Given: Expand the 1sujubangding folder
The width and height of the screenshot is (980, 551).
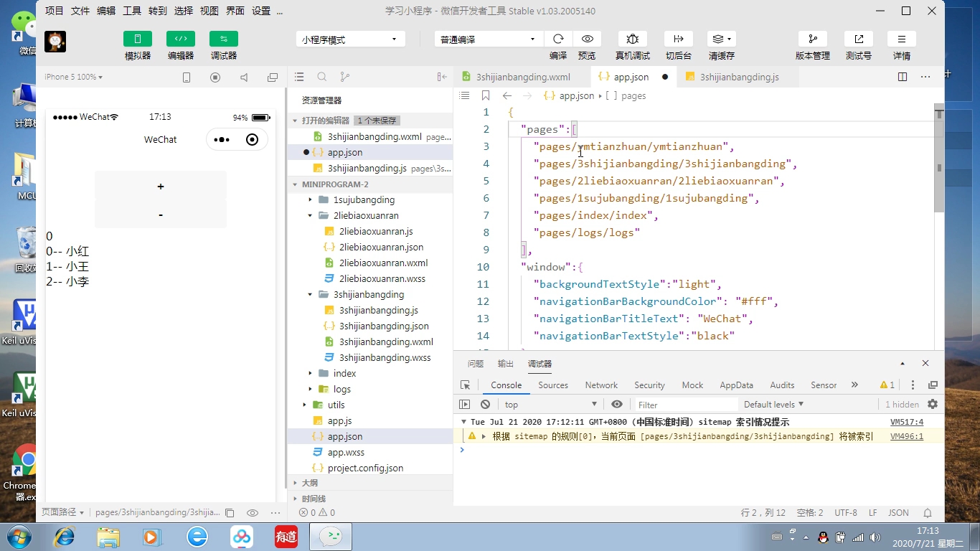Looking at the screenshot, I should (x=310, y=199).
